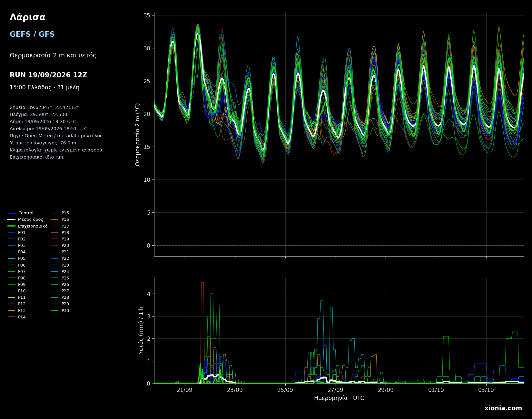
Task: Click the P30 legend entry
Action: click(60, 311)
